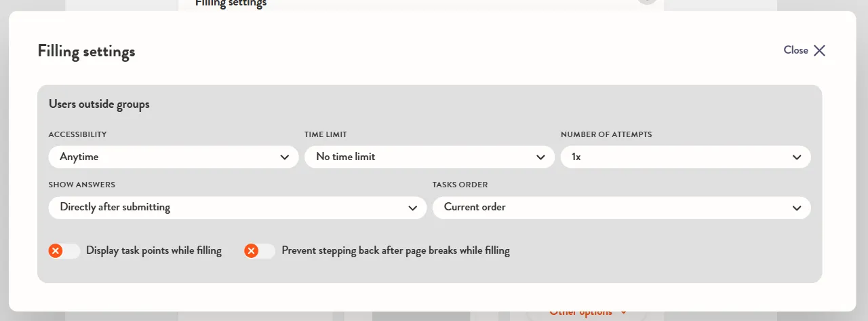The width and height of the screenshot is (868, 321).
Task: Toggle Prevent stepping back after page breaks
Action: coord(260,251)
